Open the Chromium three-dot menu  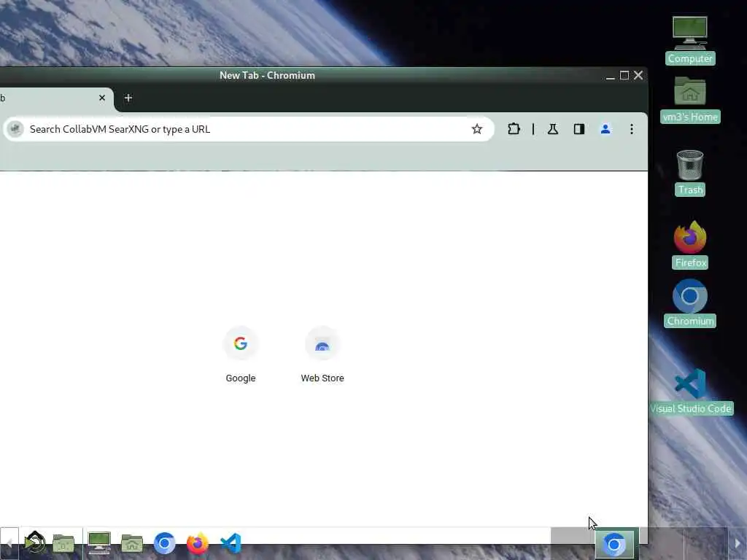pyautogui.click(x=632, y=129)
